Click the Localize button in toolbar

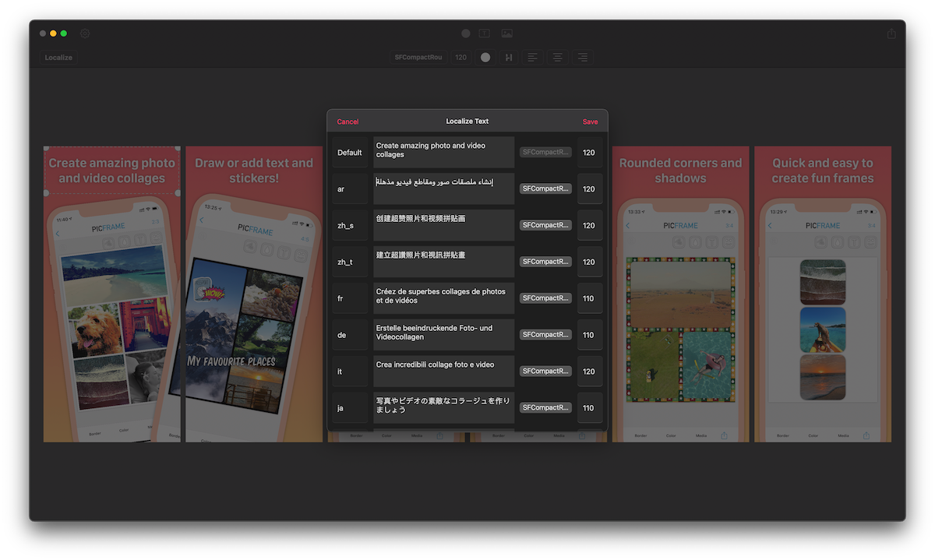[58, 58]
